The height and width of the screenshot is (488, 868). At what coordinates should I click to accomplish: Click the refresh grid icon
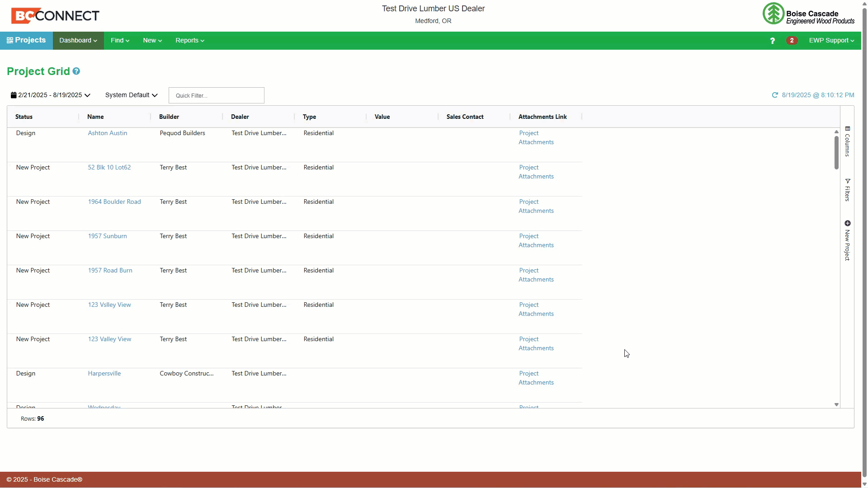[775, 95]
